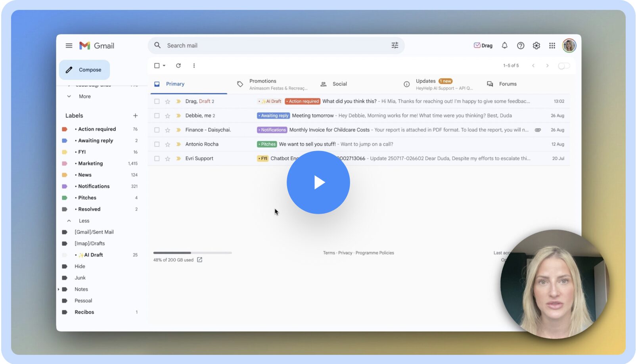Open the Google apps grid
The height and width of the screenshot is (364, 636).
click(552, 45)
